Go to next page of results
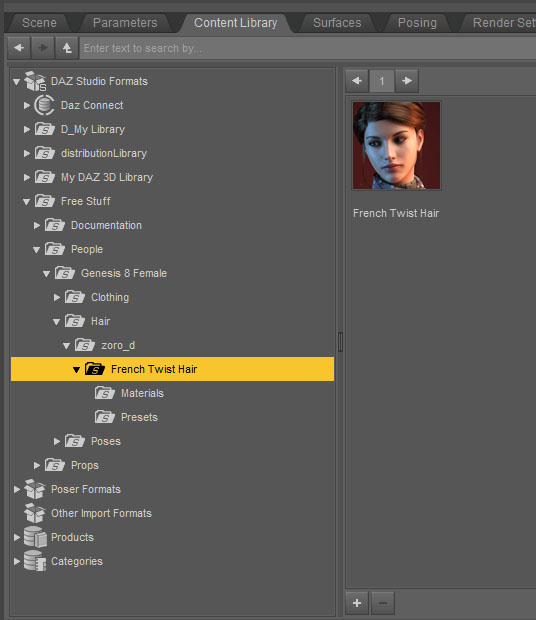The width and height of the screenshot is (536, 620). coord(407,81)
